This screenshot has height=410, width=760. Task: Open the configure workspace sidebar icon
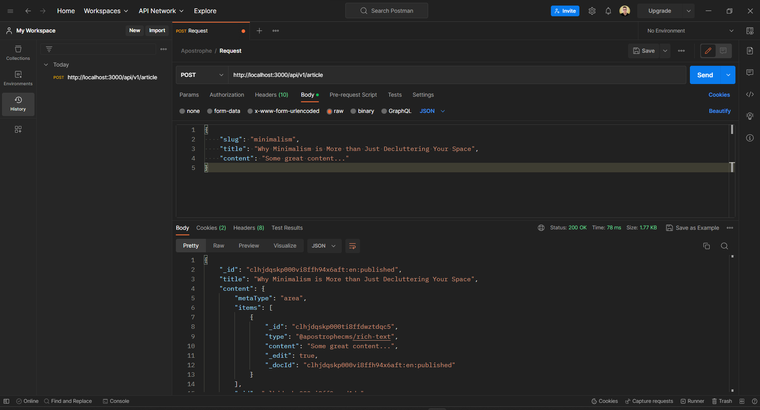click(18, 129)
